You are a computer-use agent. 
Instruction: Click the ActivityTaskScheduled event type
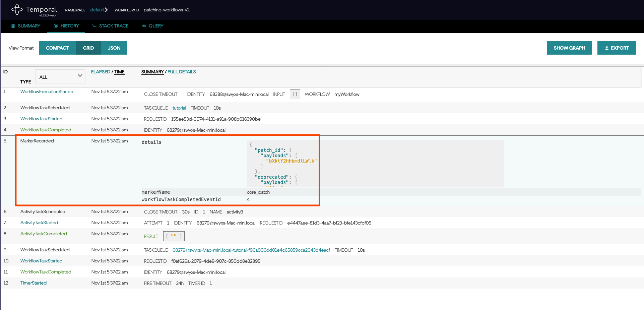[x=43, y=211]
